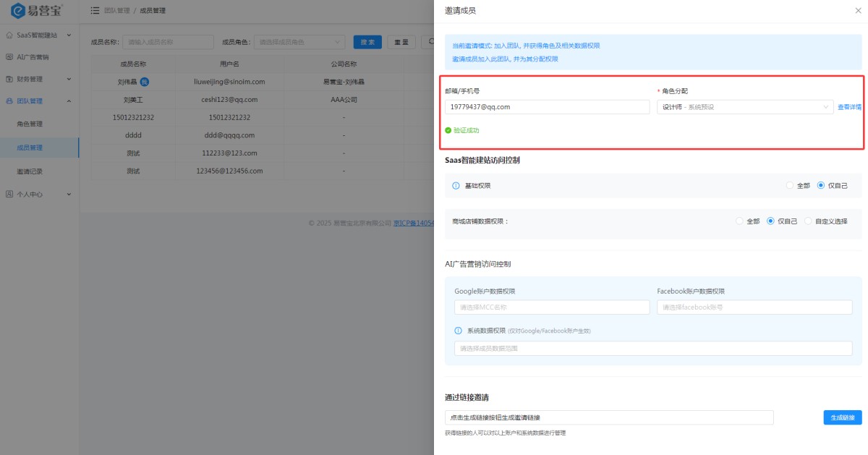868x455 pixels.
Task: Click the green check icon by 验证成功
Action: 448,130
